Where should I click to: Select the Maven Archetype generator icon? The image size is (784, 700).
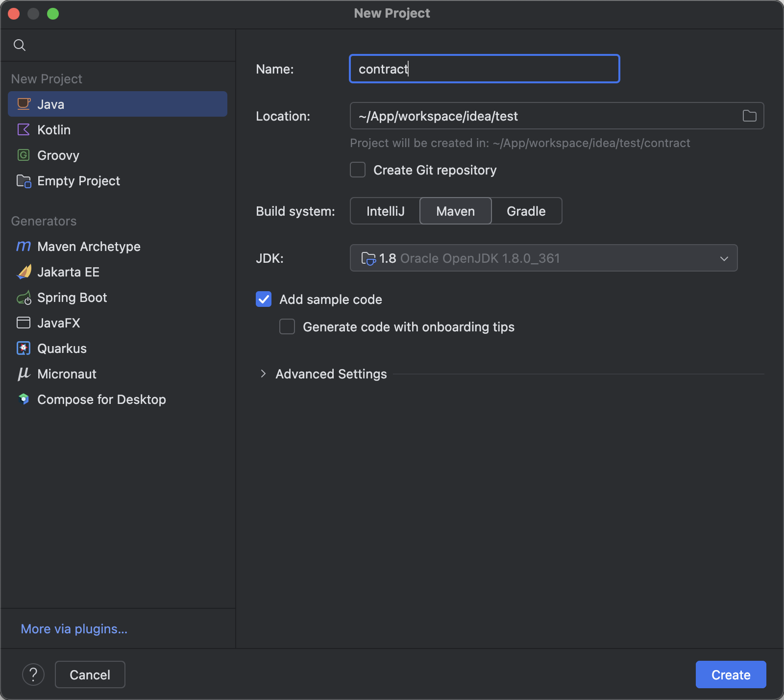point(24,246)
